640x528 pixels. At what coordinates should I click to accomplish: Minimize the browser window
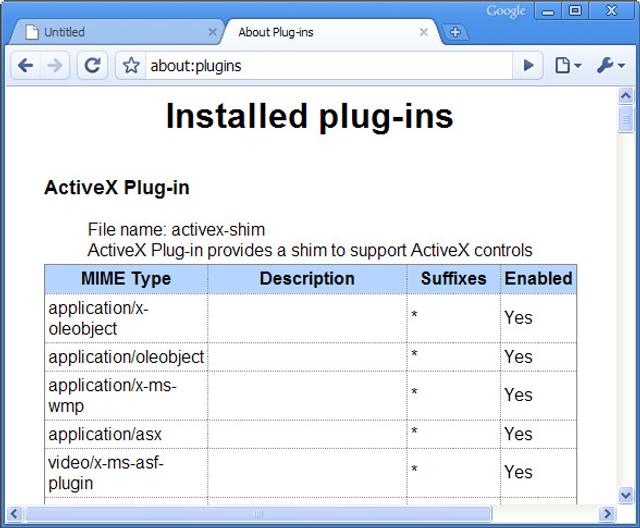pyautogui.click(x=548, y=11)
